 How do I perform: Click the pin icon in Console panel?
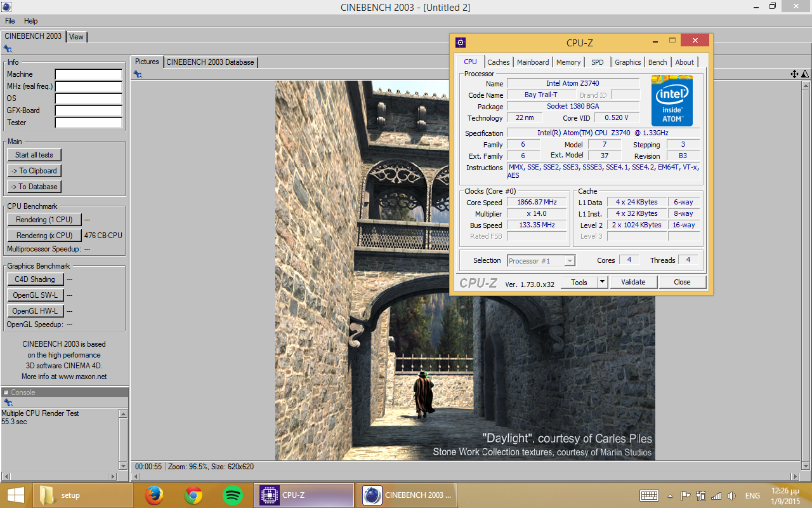pos(8,403)
